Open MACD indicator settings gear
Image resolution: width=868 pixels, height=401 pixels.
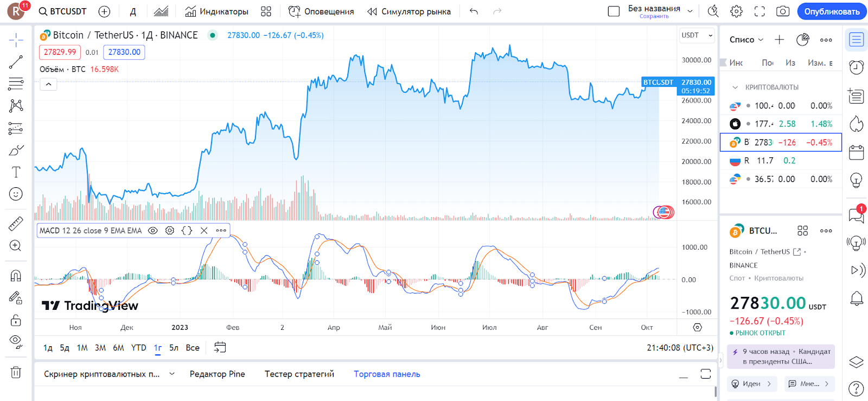170,231
